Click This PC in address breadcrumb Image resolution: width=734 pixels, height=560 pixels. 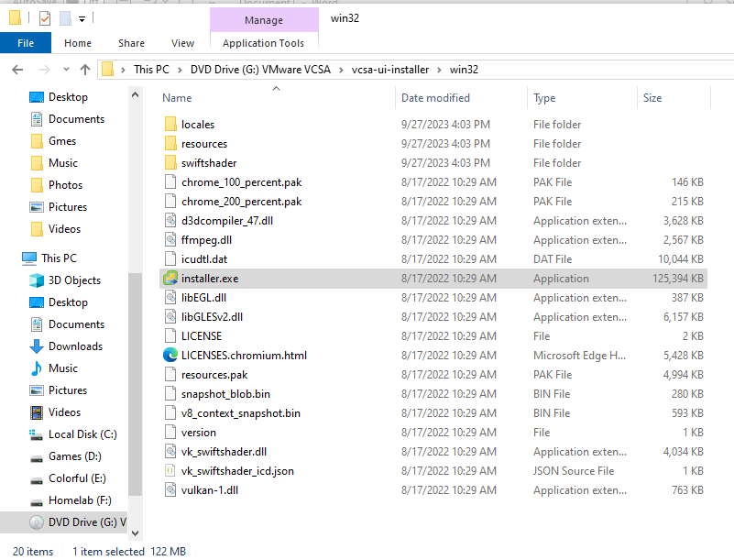151,70
